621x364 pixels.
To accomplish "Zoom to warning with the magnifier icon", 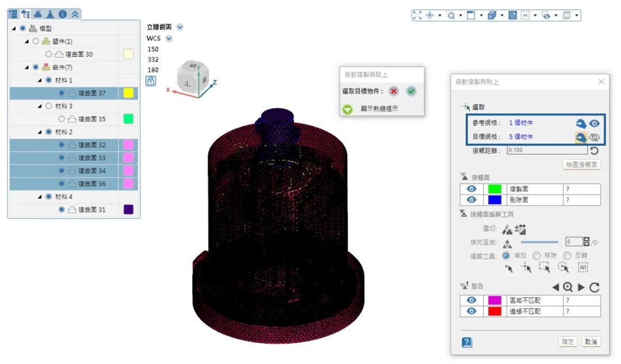I will pyautogui.click(x=568, y=287).
